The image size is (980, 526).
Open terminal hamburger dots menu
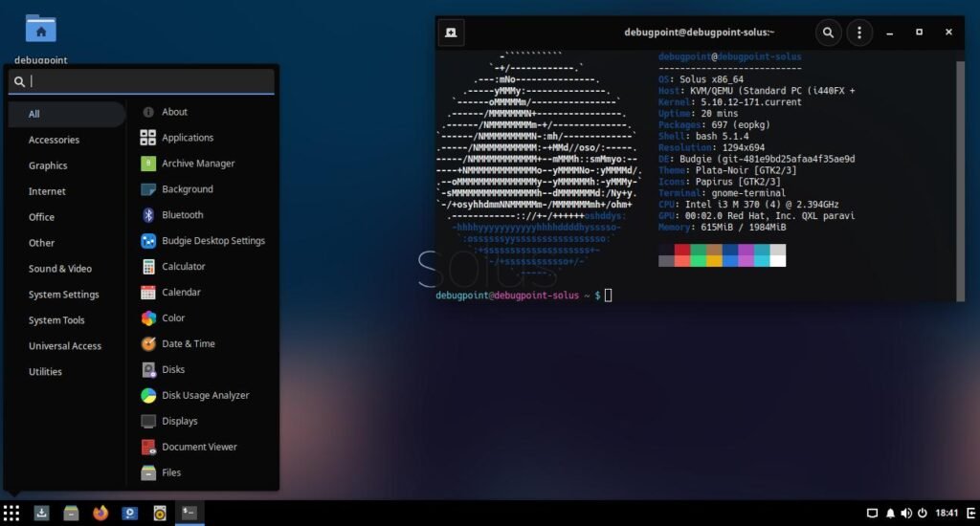tap(859, 33)
